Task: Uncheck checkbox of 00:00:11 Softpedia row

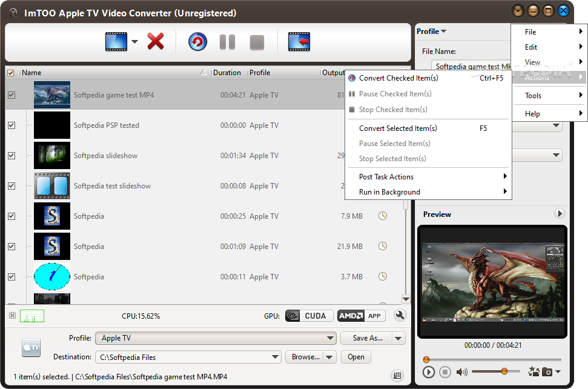Action: coord(12,277)
